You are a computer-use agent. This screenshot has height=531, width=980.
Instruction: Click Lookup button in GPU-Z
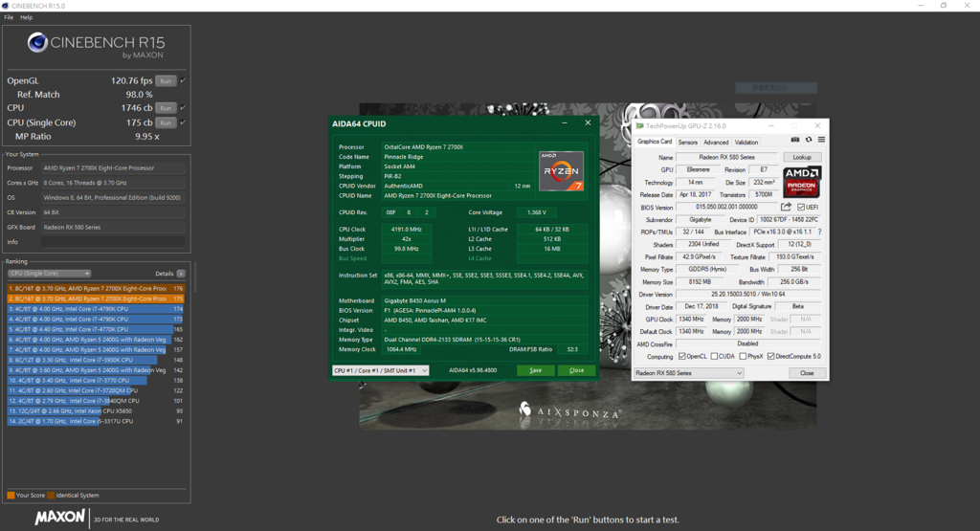click(x=802, y=158)
